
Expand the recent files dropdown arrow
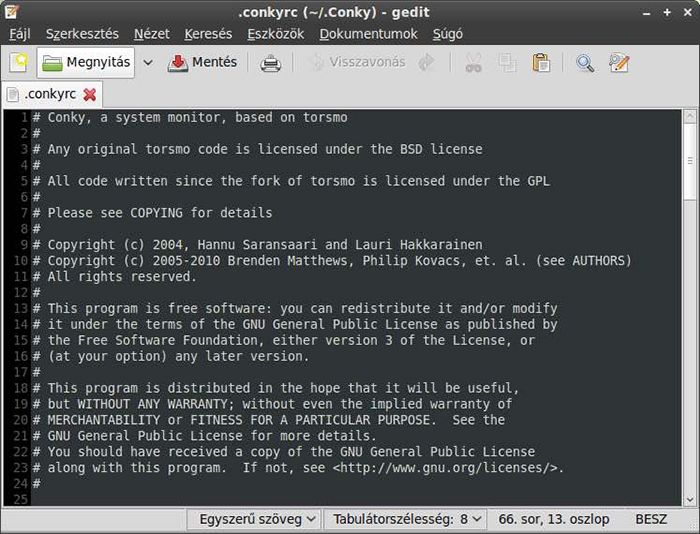point(148,63)
